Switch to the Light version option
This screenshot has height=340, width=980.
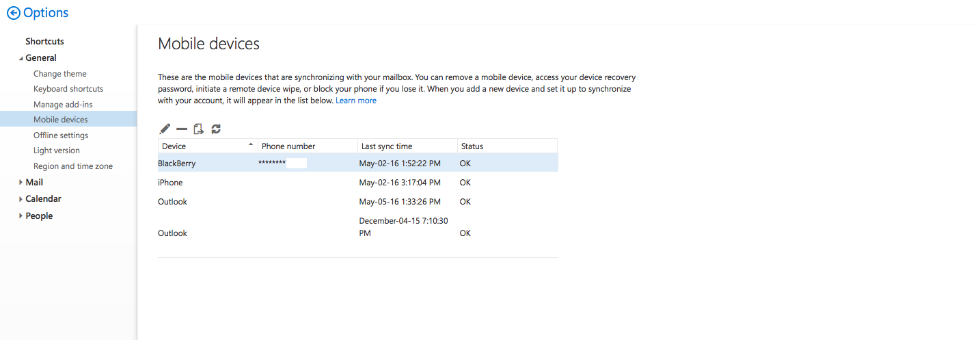(57, 151)
